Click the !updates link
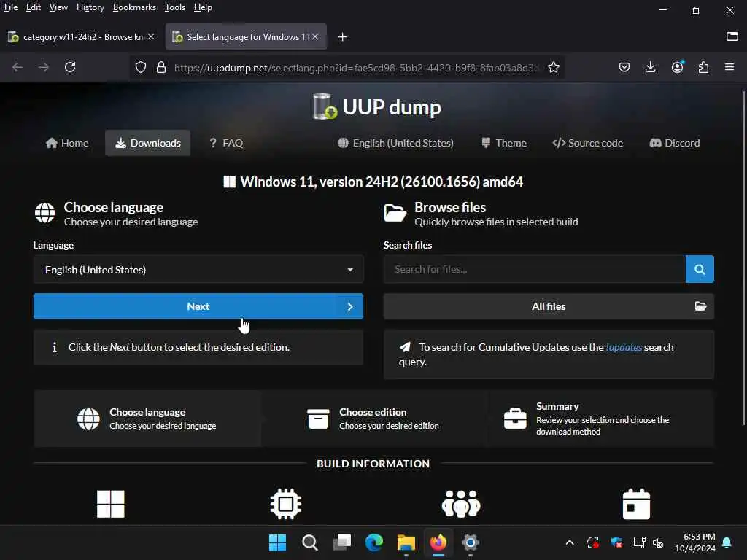This screenshot has width=747, height=560. point(624,347)
